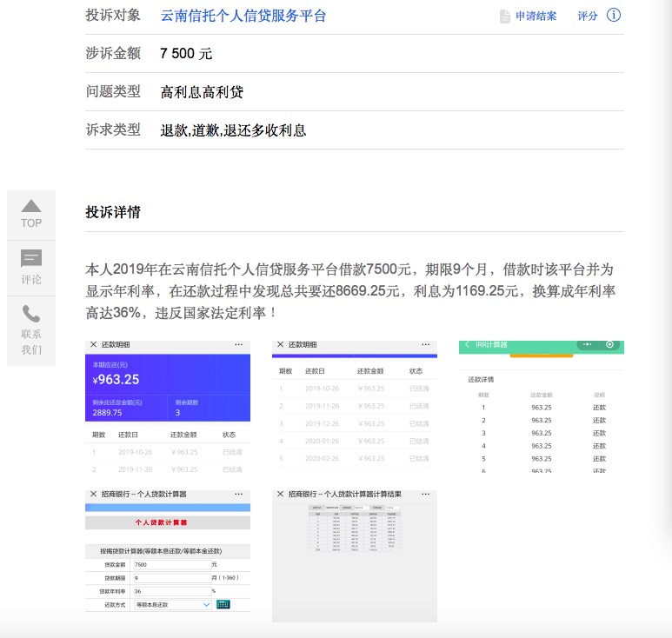This screenshot has height=638, width=672.
Task: Open the second 还款明细 table screenshot thumbnail
Action: pos(355,407)
